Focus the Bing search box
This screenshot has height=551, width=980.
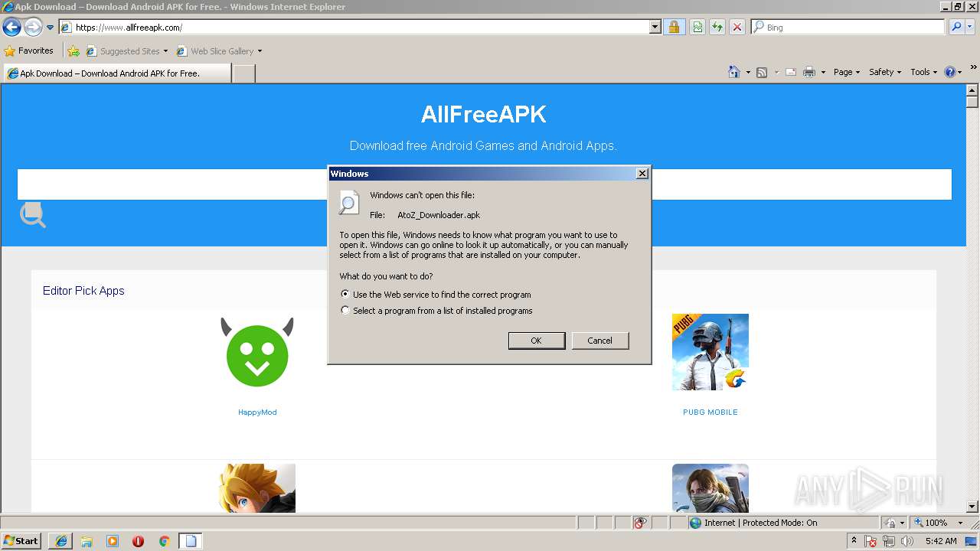[848, 28]
